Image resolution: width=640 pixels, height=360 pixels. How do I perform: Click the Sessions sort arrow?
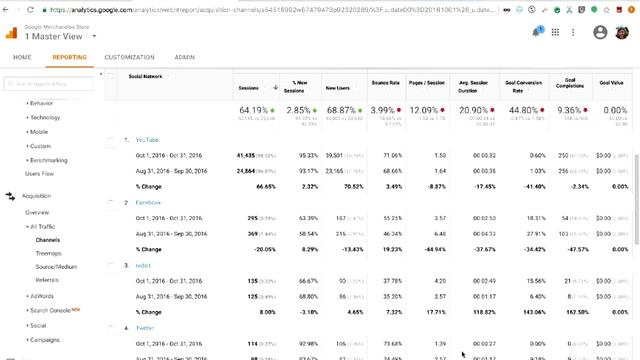pos(276,87)
